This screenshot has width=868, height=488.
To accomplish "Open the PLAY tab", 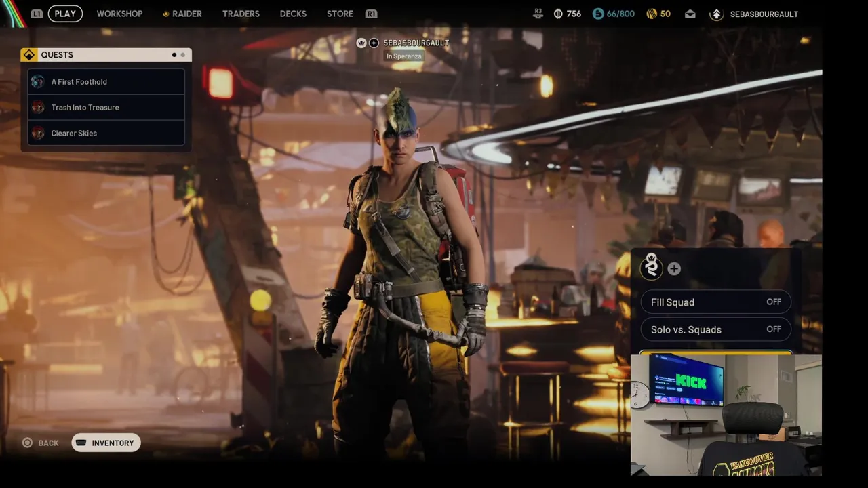I will click(65, 14).
